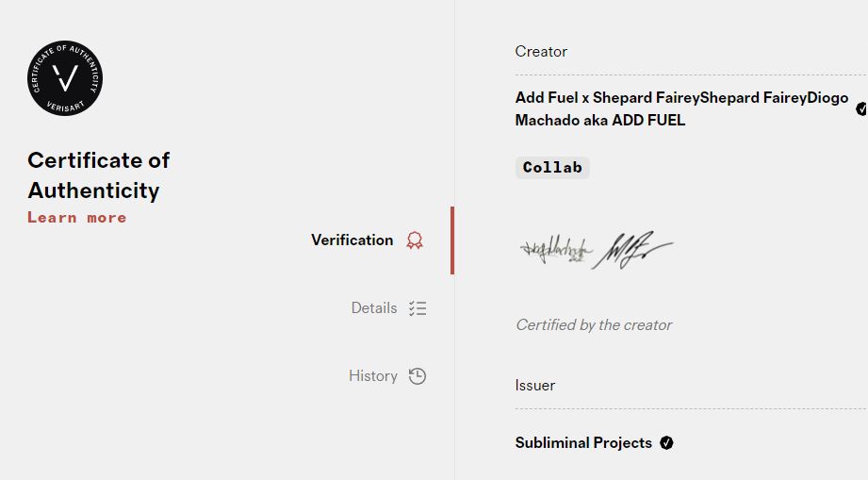Screen dimensions: 868x480
Task: Switch to the History tab
Action: pos(373,376)
